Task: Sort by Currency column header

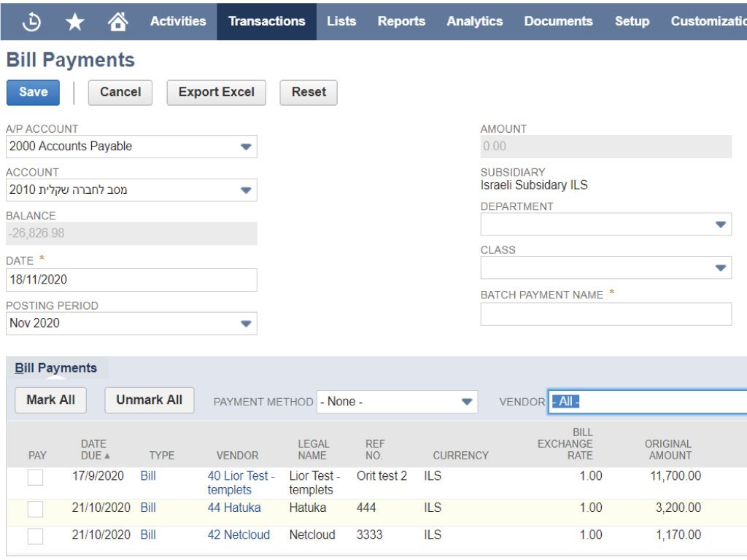Action: (461, 456)
